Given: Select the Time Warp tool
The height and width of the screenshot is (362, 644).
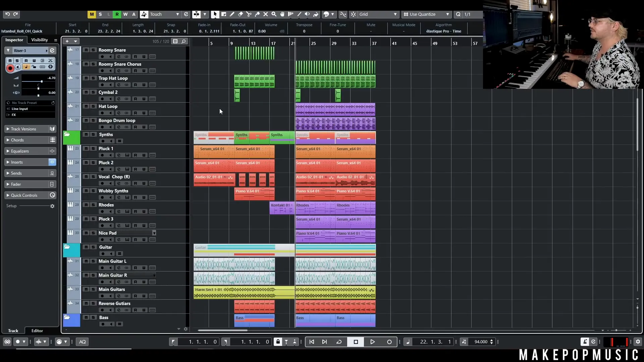Looking at the screenshot, I should coord(291,14).
